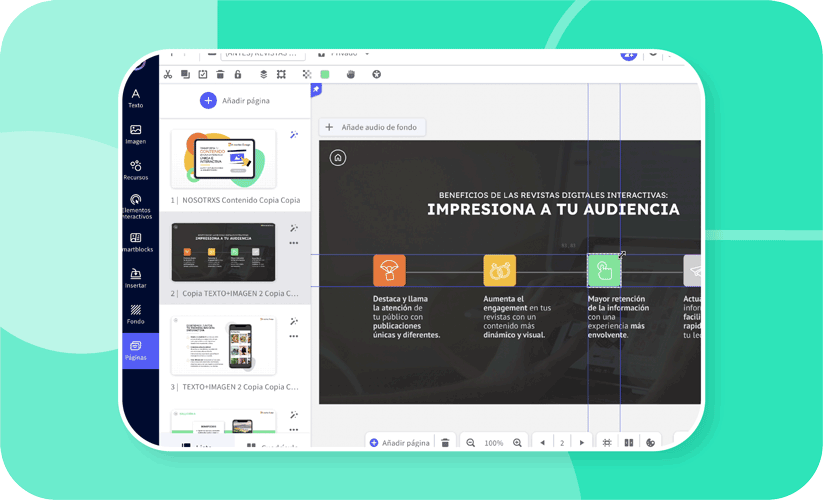
Task: Click the duplicate element icon
Action: click(x=185, y=75)
